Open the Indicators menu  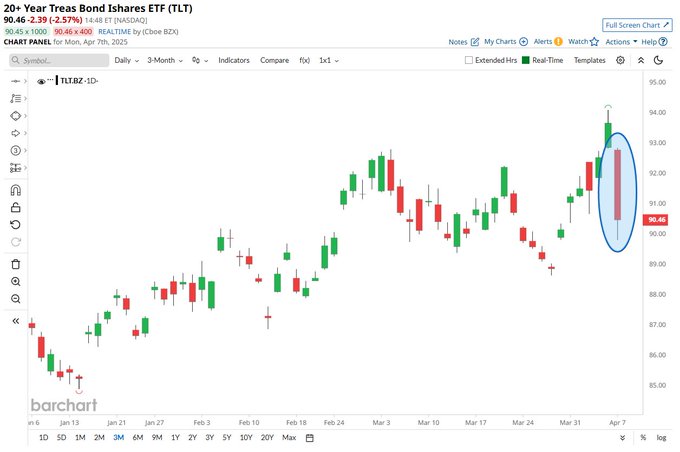click(x=234, y=60)
